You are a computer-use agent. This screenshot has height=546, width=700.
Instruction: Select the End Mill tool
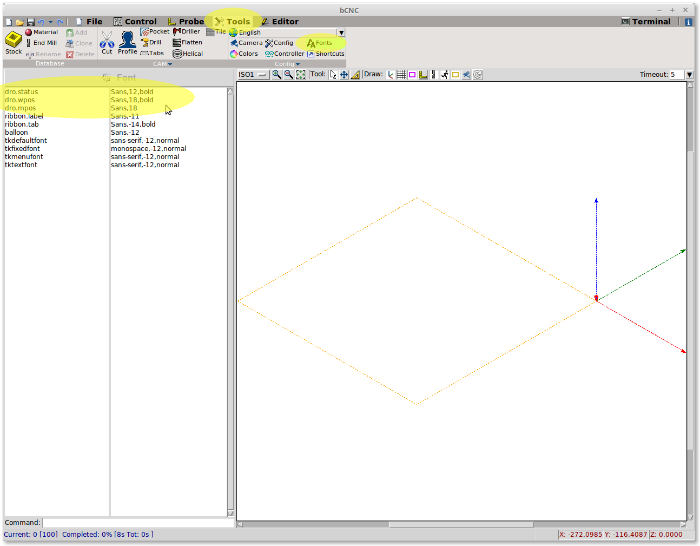click(42, 43)
